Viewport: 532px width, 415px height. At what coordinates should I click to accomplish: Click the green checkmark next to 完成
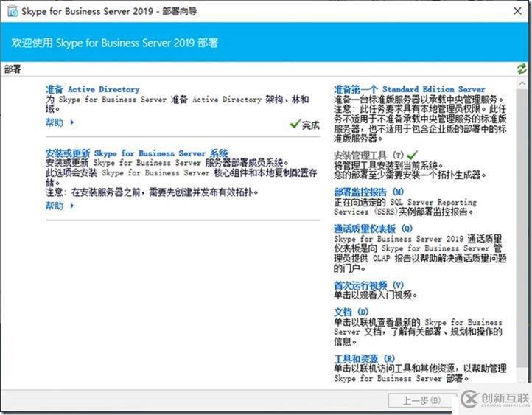point(295,124)
